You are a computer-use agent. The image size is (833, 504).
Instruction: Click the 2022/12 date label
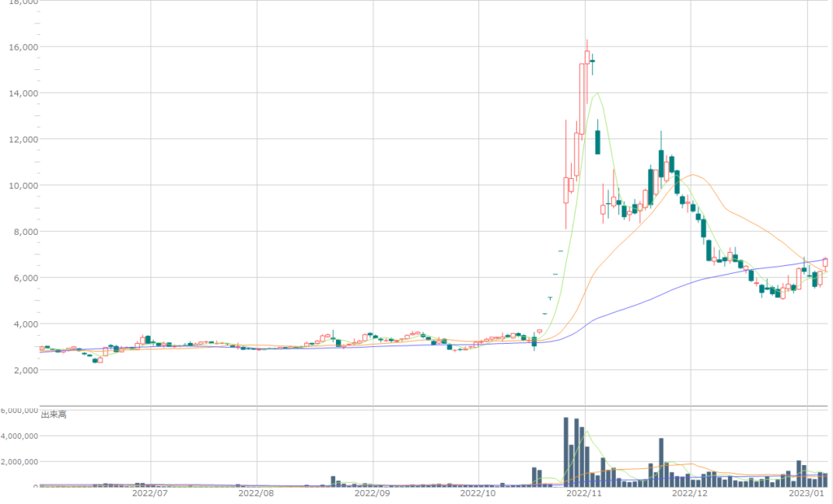click(690, 493)
